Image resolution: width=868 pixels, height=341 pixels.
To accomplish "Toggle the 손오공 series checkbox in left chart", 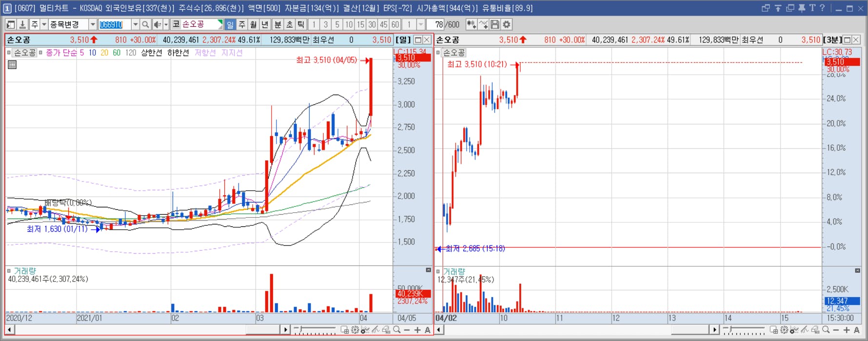I will (9, 53).
